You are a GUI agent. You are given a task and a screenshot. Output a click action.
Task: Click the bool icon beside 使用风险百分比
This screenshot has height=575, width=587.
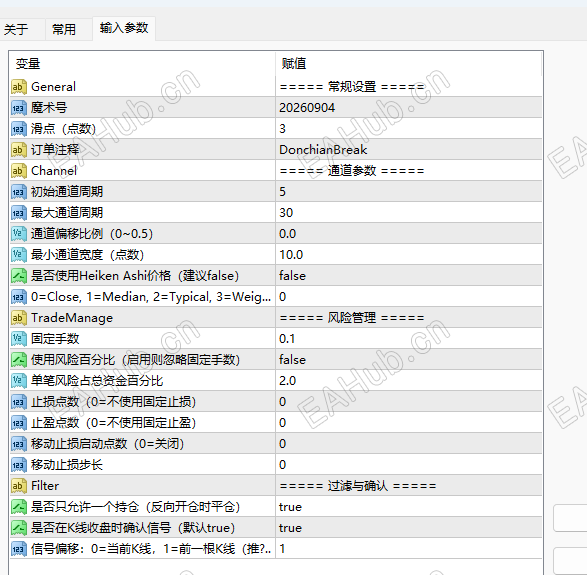pyautogui.click(x=19, y=360)
